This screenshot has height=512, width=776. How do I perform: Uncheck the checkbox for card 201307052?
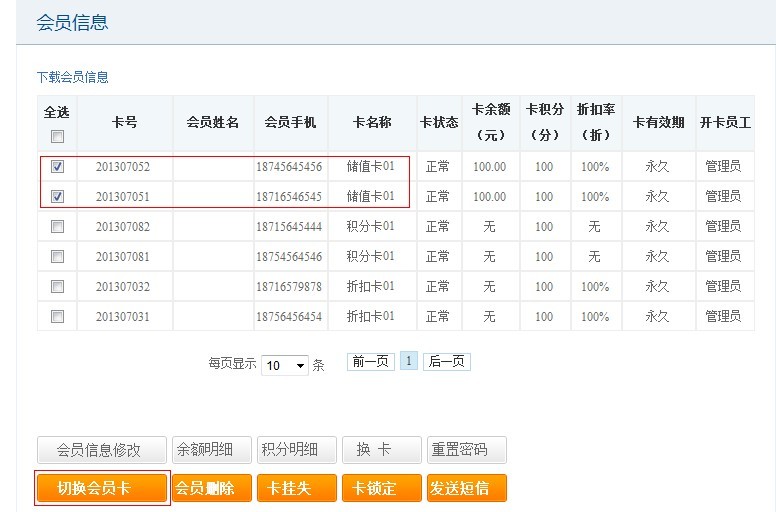[x=57, y=167]
